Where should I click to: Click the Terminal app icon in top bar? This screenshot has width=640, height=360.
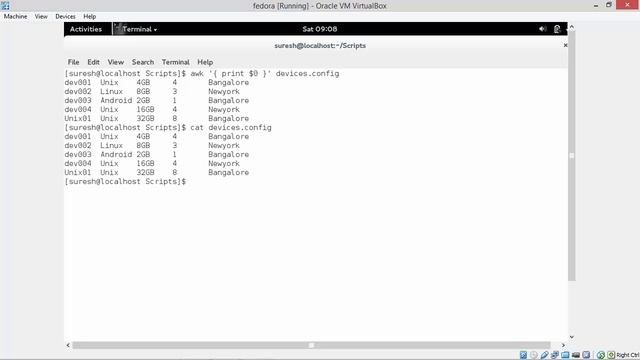point(118,29)
